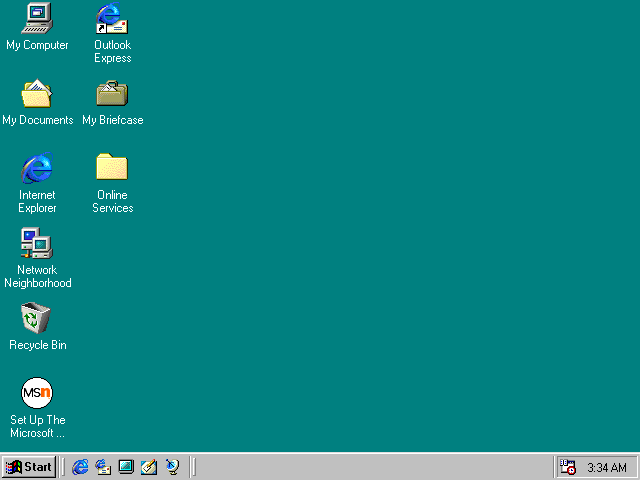Viewport: 640px width, 480px height.
Task: Click the 3:34 AM system clock
Action: coord(607,467)
